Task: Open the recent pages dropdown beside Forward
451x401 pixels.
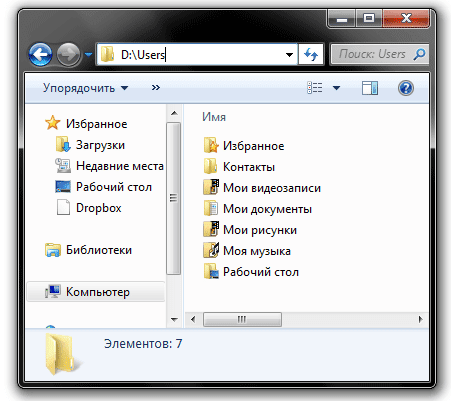Action: point(88,54)
